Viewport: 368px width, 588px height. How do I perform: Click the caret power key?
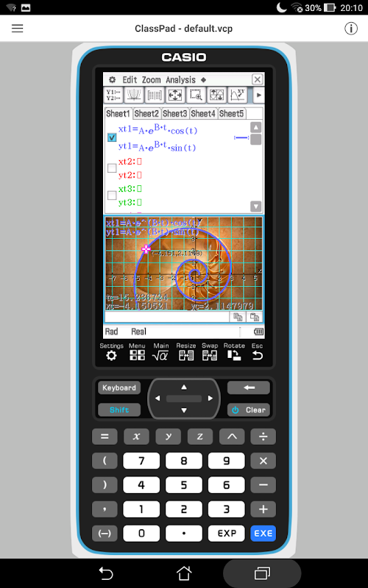(x=232, y=437)
